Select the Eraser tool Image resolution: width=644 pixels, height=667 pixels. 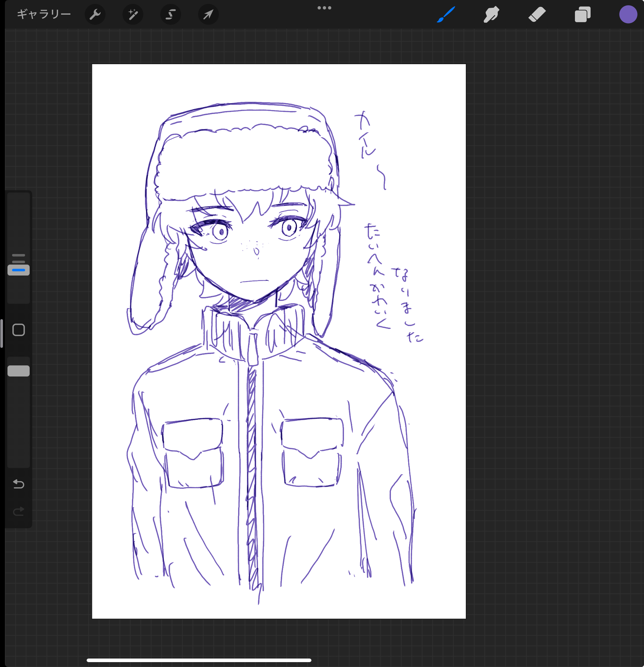click(537, 15)
